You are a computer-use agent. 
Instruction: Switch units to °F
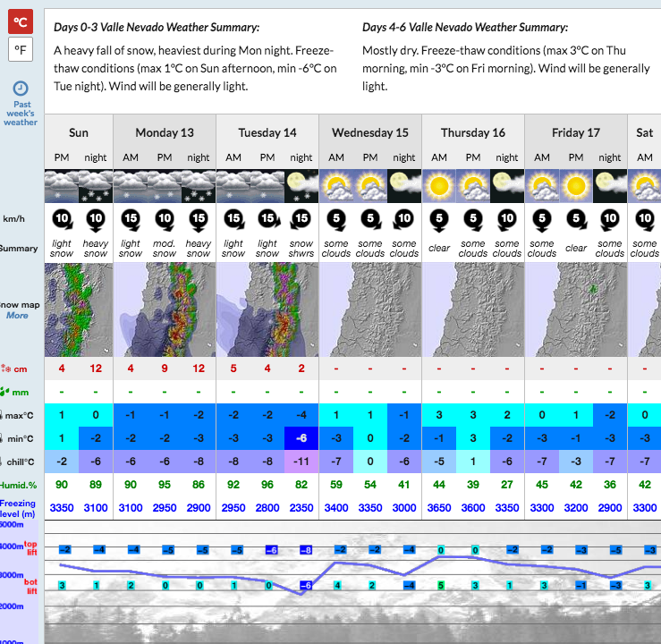(x=21, y=50)
